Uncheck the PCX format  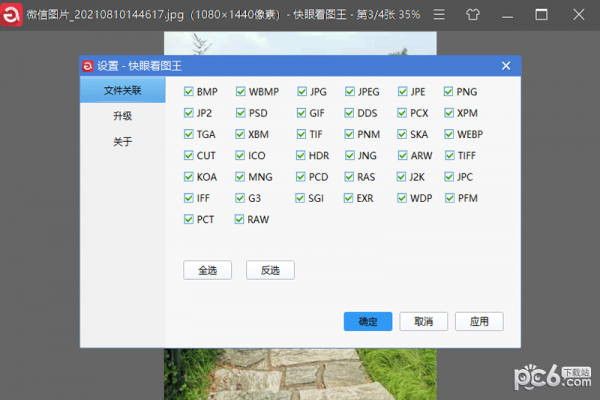401,113
